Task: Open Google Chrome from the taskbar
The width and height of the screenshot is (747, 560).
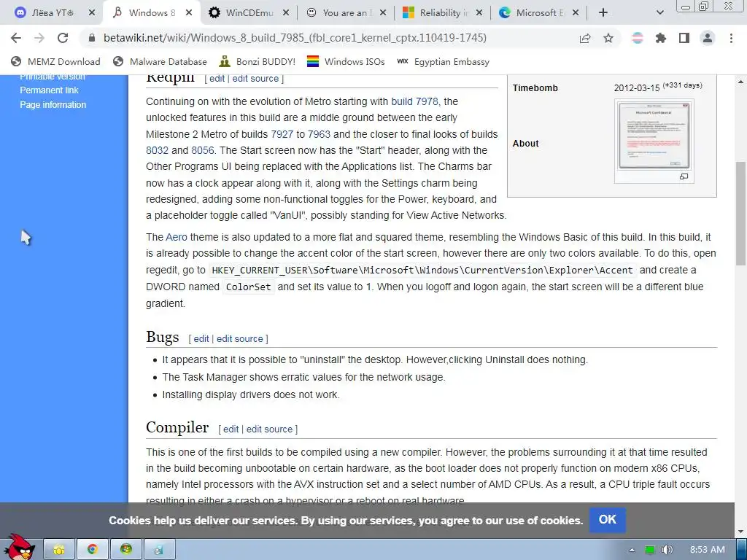Action: coord(93,550)
